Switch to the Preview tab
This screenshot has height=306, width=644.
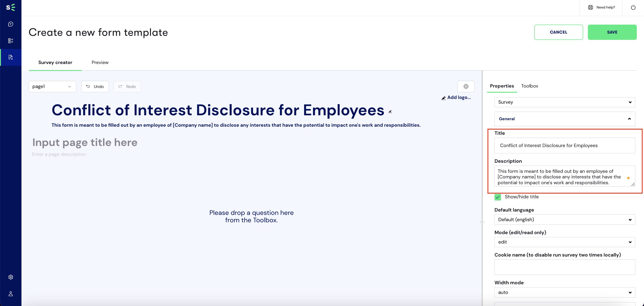[100, 62]
